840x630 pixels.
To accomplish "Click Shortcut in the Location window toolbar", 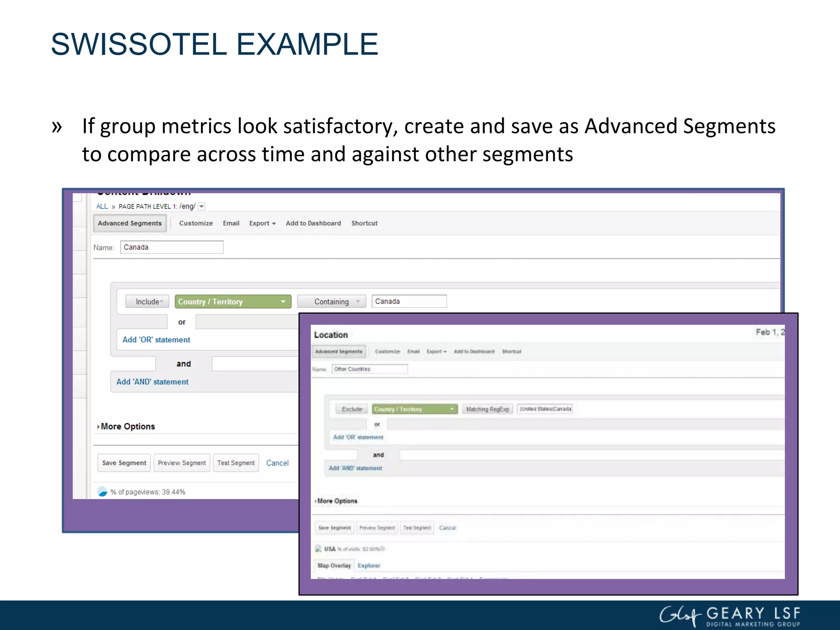I will click(511, 352).
